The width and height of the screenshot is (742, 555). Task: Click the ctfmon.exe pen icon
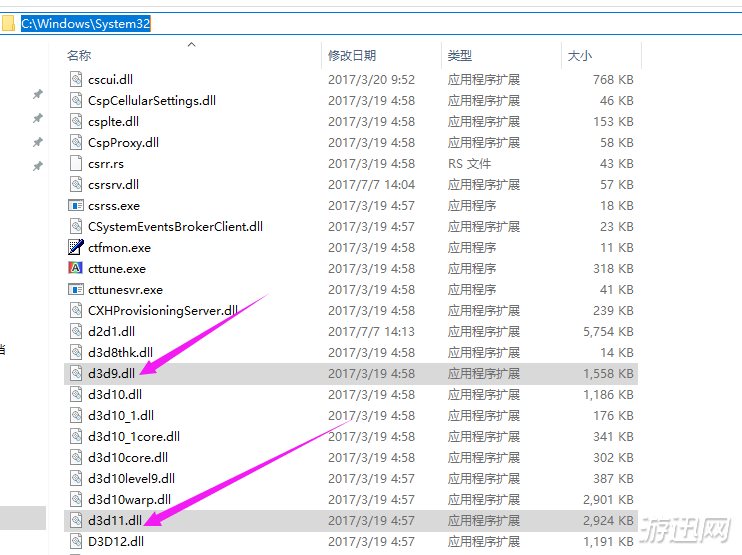[76, 247]
